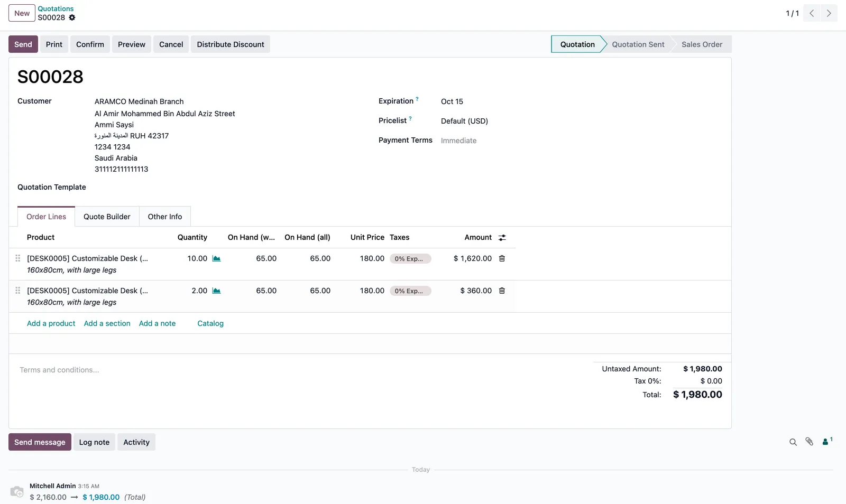846x504 pixels.
Task: Open the Pricelist field Default (USD)
Action: tap(464, 121)
